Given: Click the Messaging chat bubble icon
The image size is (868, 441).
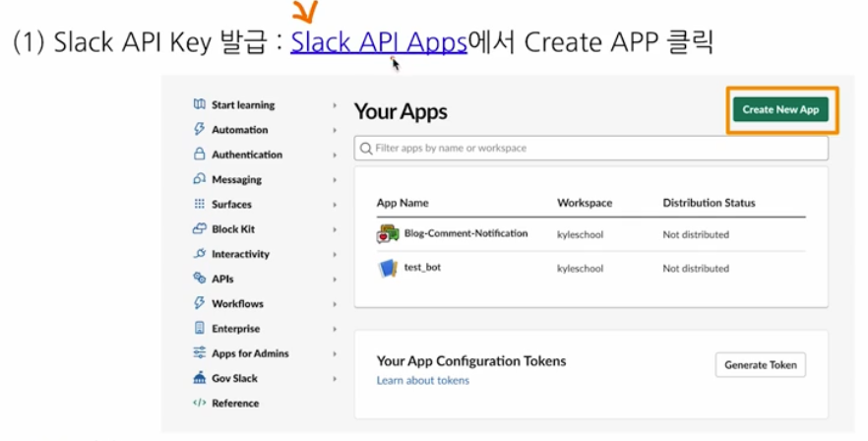Looking at the screenshot, I should coord(199,179).
